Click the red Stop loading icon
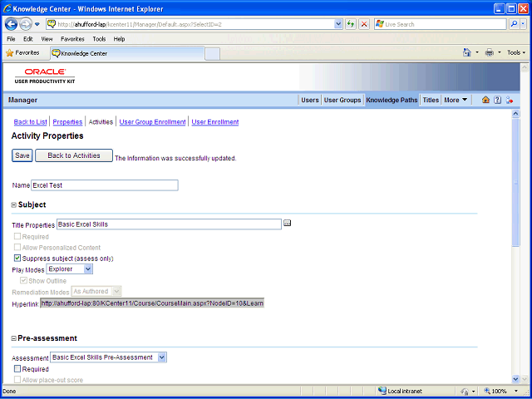This screenshot has height=399, width=532. [x=364, y=24]
